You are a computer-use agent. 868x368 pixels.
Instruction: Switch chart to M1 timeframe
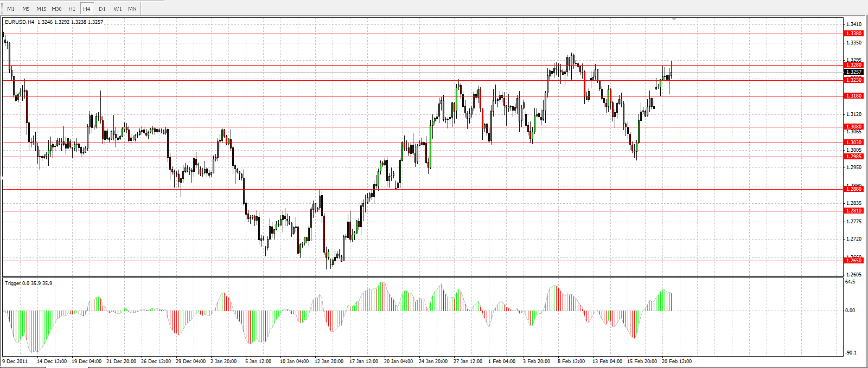point(11,9)
